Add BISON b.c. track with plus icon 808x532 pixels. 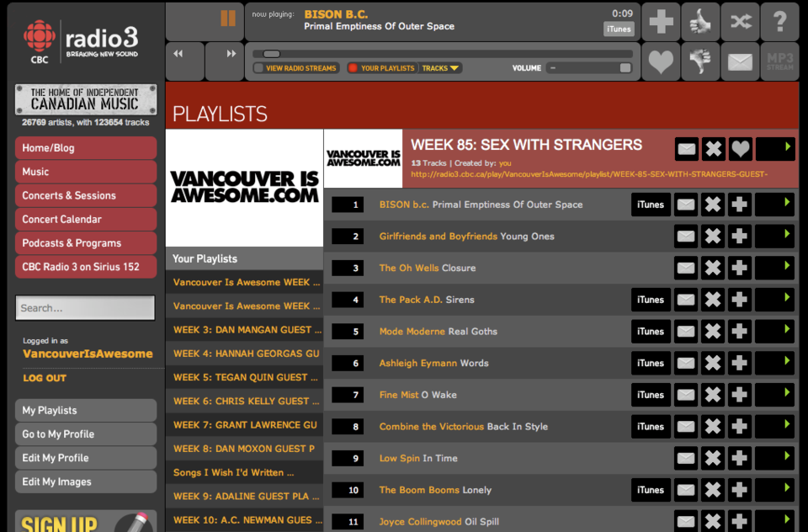pos(740,205)
